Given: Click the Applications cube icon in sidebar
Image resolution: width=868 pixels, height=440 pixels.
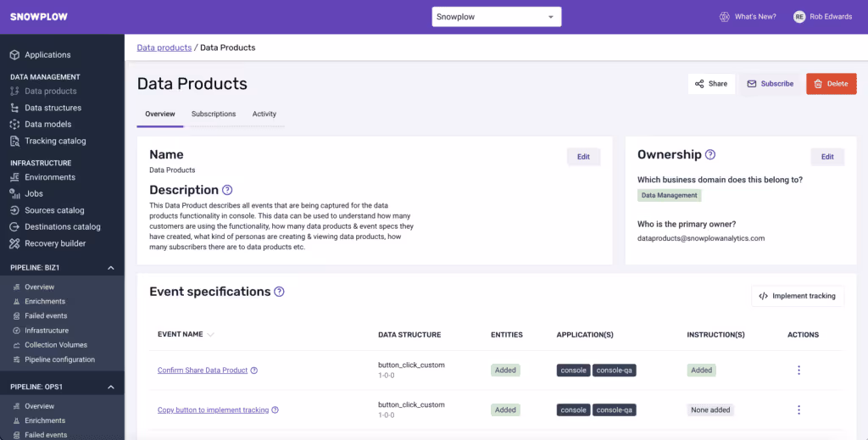Looking at the screenshot, I should (15, 55).
